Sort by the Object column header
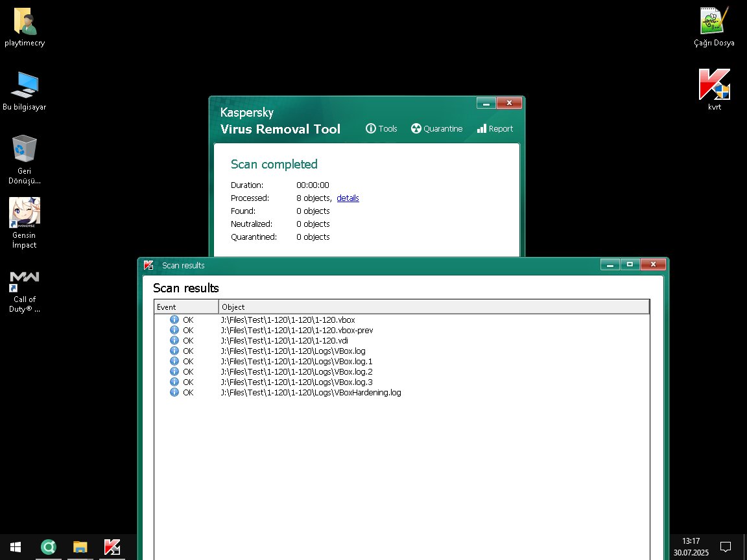 433,307
